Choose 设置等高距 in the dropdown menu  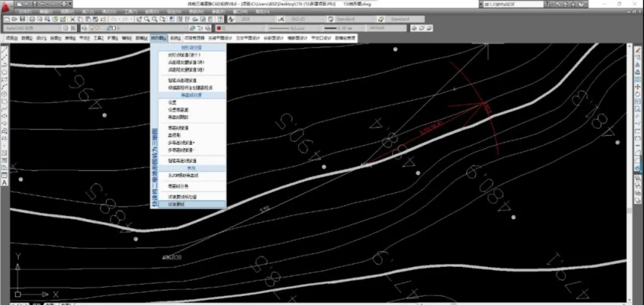(x=178, y=110)
